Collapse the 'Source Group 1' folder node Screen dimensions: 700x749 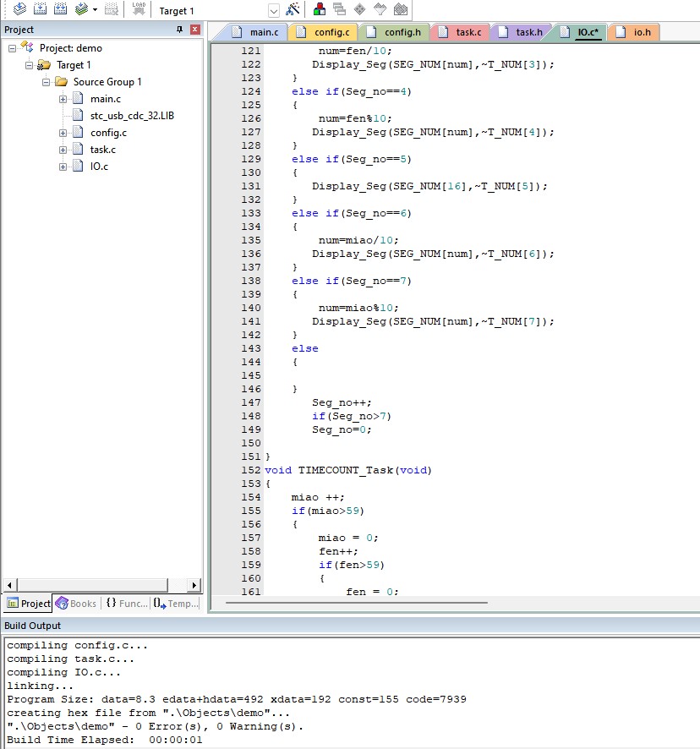point(46,82)
